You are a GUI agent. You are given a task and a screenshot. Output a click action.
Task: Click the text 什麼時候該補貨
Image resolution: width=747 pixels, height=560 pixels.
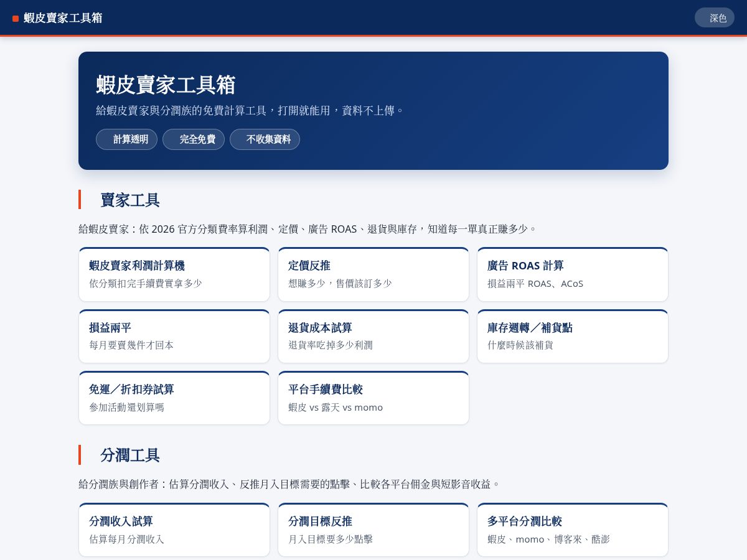[520, 345]
